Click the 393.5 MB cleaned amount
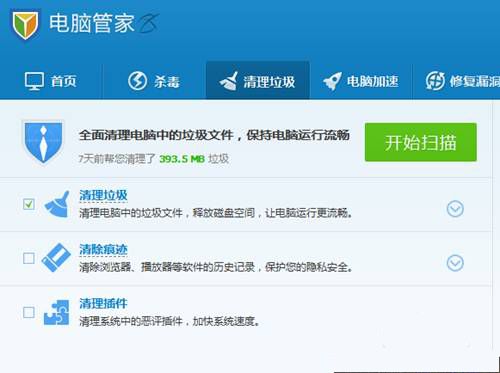This screenshot has height=373, width=500. pyautogui.click(x=182, y=159)
